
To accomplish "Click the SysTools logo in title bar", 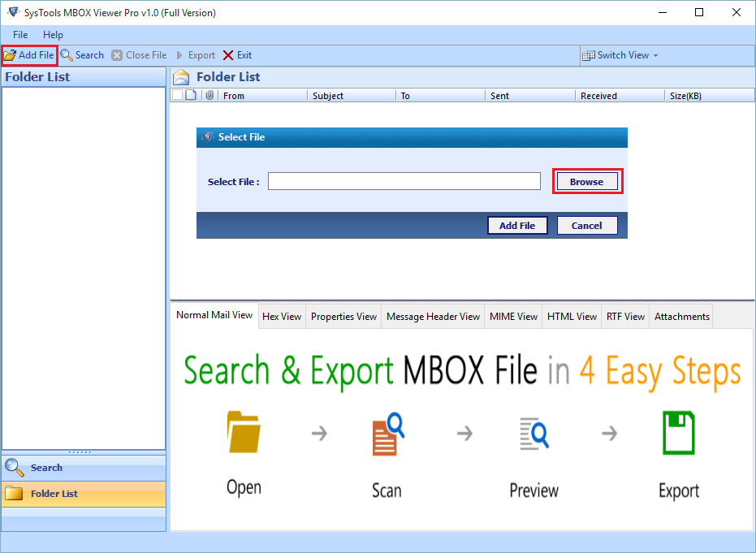I will tap(14, 12).
